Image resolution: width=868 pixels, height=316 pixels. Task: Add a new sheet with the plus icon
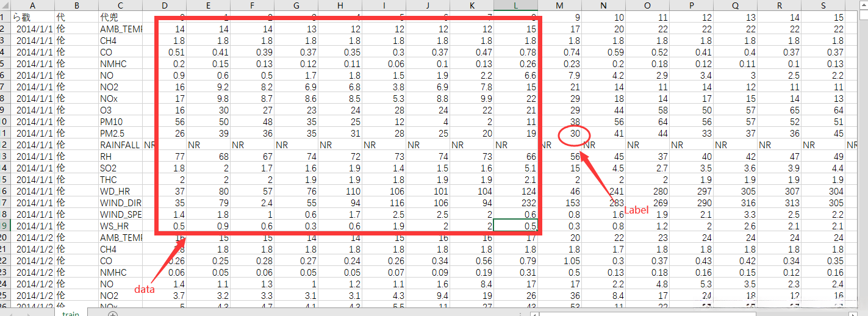[112, 314]
